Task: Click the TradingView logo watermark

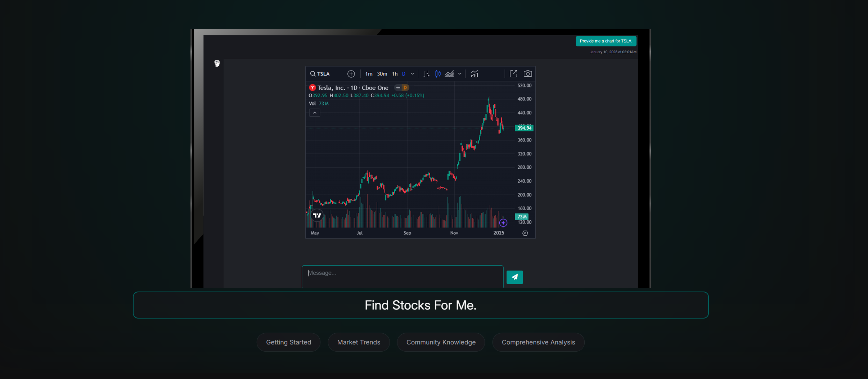Action: pyautogui.click(x=317, y=215)
